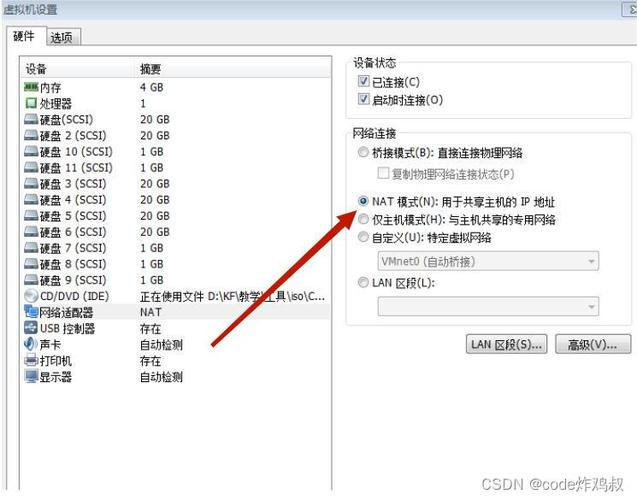The height and width of the screenshot is (500, 637).
Task: Switch to the 硬件 tab
Action: click(25, 36)
